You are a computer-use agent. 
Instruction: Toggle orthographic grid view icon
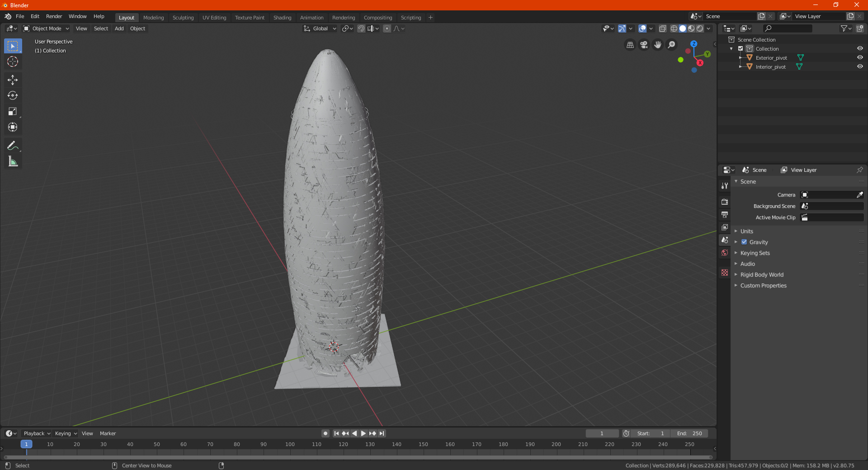coord(630,45)
